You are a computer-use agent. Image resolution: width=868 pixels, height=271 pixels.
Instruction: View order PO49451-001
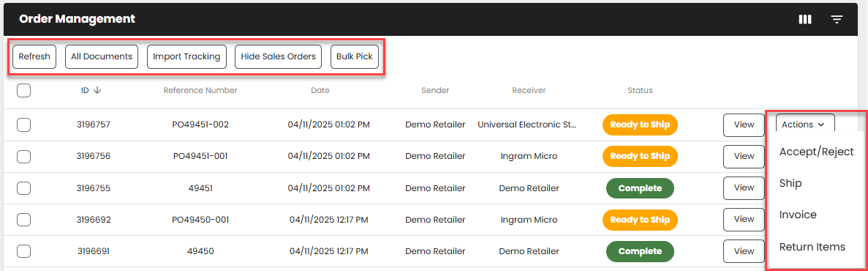click(744, 156)
